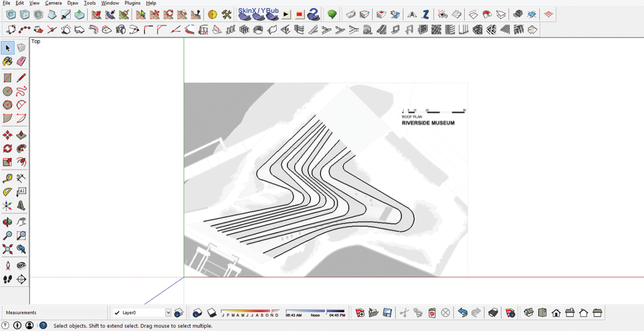This screenshot has width=644, height=331.
Task: Select the Rotate tool
Action: [8, 149]
